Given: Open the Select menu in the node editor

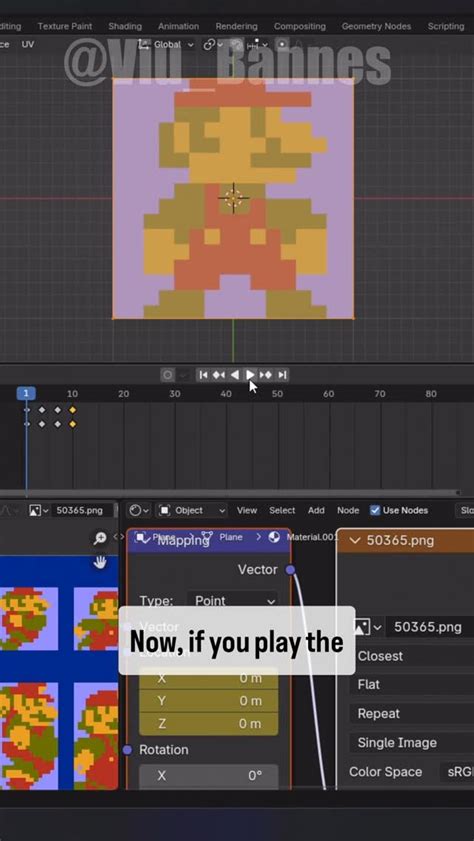Looking at the screenshot, I should [282, 511].
